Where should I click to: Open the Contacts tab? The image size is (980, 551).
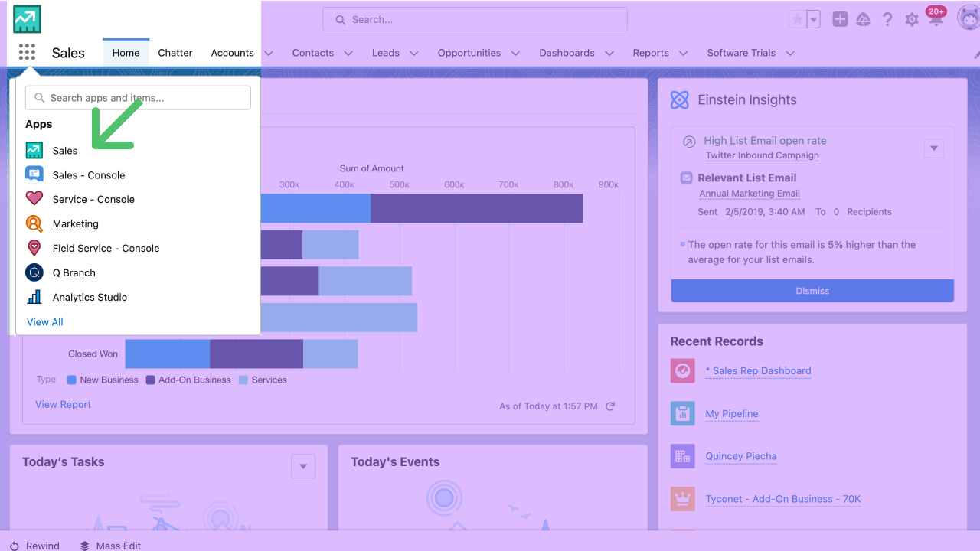[313, 53]
